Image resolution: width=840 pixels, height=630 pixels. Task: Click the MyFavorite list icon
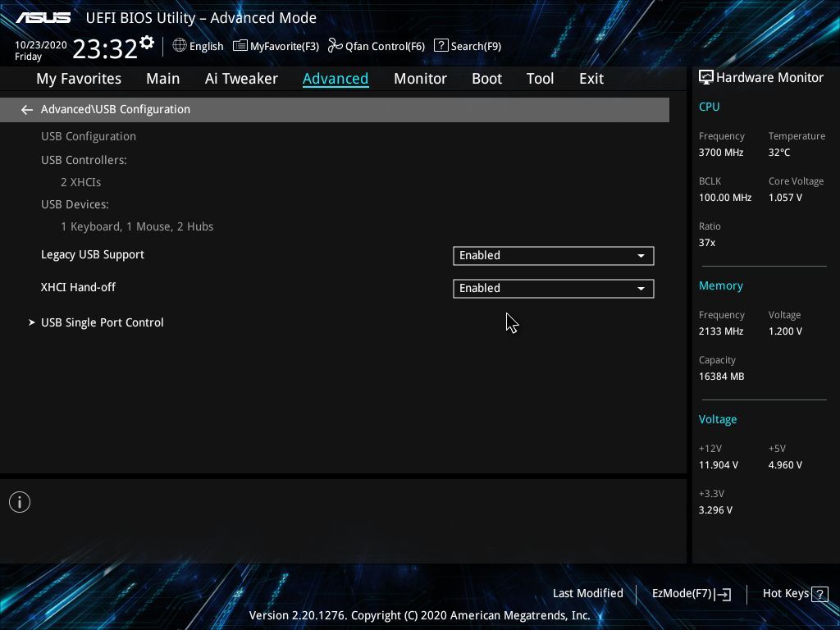coord(240,46)
